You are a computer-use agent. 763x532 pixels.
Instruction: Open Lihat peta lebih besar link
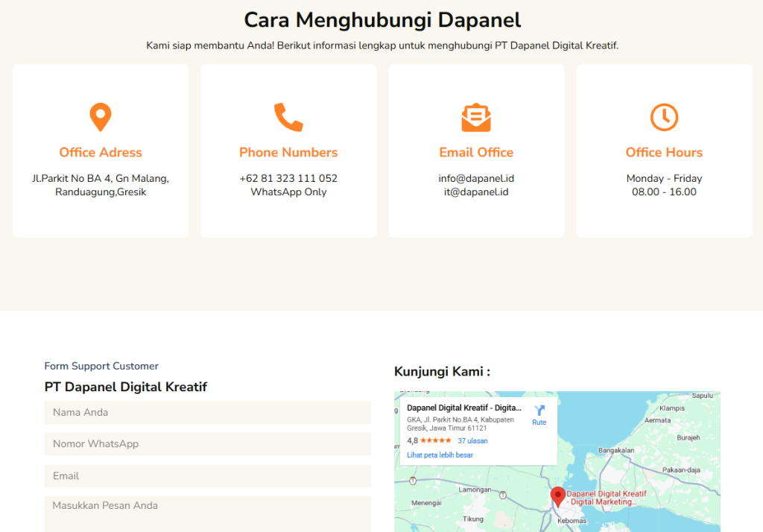coord(440,455)
